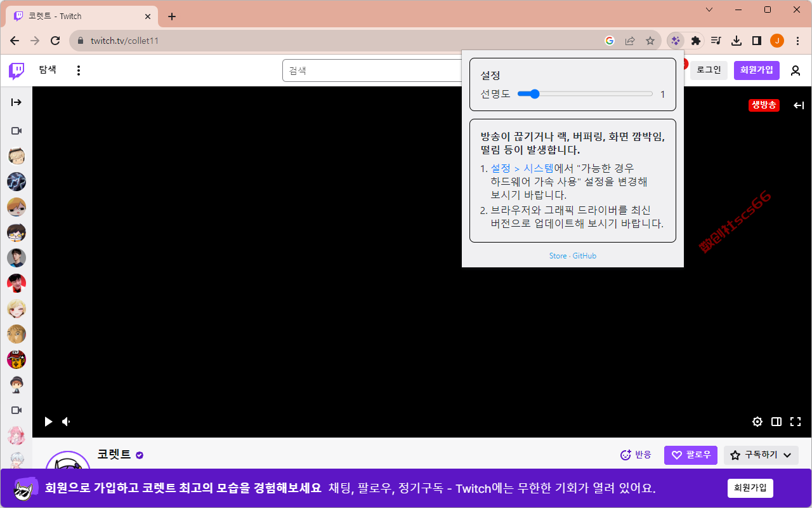Viewport: 812px width, 508px height.
Task: Click the first camera icon in the sidebar
Action: click(x=16, y=131)
